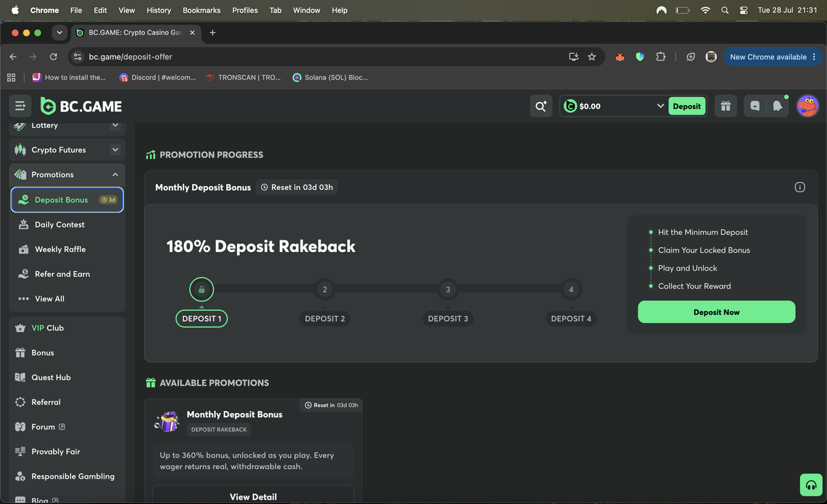
Task: Open the install app icon in address bar
Action: coord(573,57)
